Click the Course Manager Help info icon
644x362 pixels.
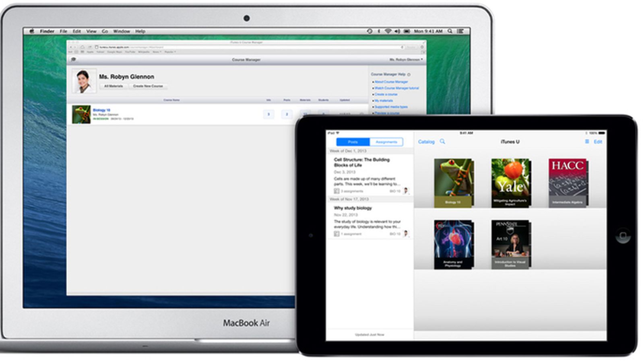click(x=409, y=74)
